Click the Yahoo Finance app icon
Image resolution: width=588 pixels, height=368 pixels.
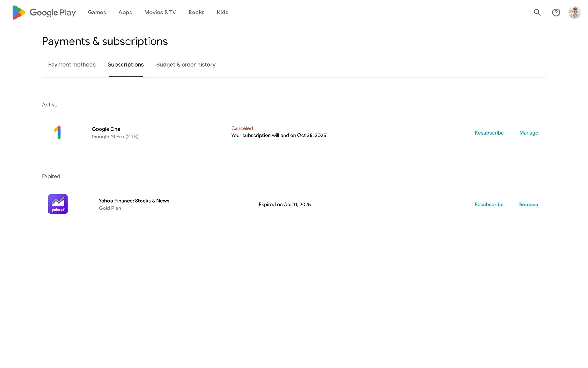click(58, 204)
